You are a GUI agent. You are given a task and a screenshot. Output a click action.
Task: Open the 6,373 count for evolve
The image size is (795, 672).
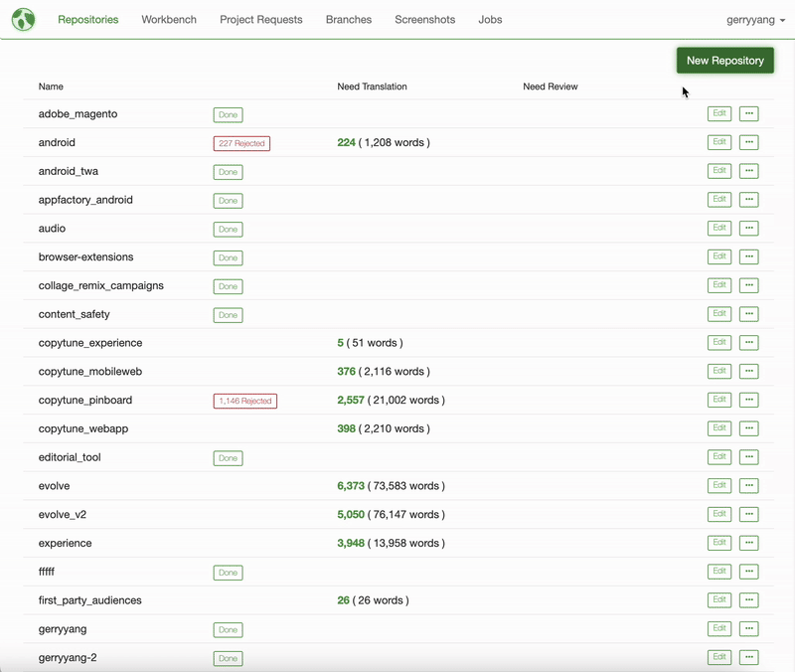351,486
